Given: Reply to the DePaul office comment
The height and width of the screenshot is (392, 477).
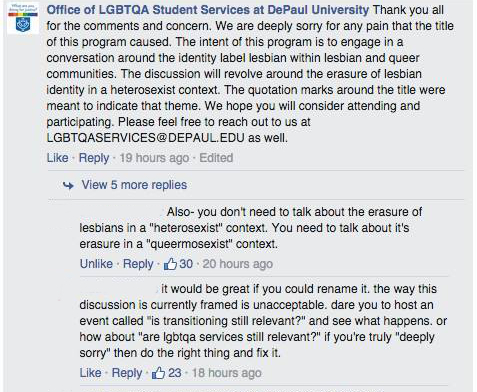Looking at the screenshot, I should tap(94, 158).
